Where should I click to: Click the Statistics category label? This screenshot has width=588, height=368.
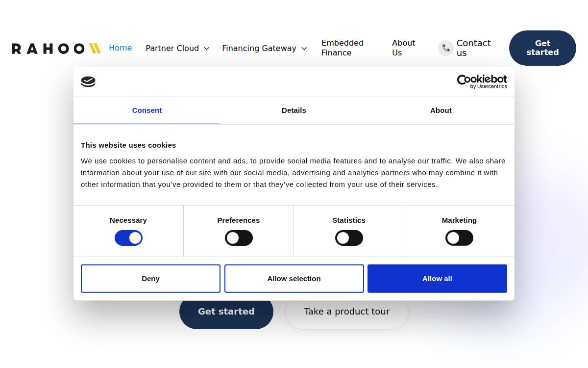click(x=349, y=220)
